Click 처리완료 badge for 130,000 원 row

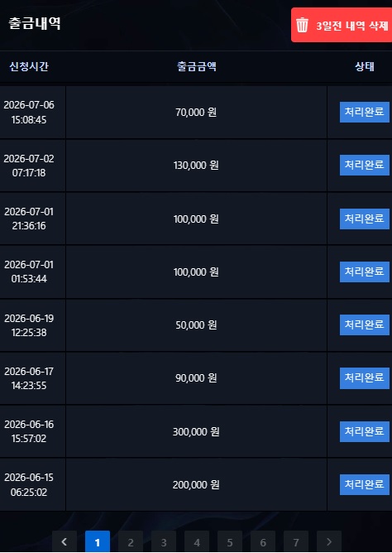pos(364,165)
